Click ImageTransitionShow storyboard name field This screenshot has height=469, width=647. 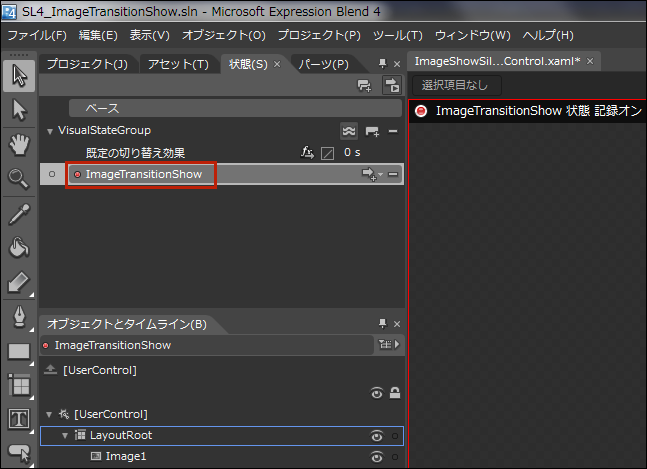[207, 345]
